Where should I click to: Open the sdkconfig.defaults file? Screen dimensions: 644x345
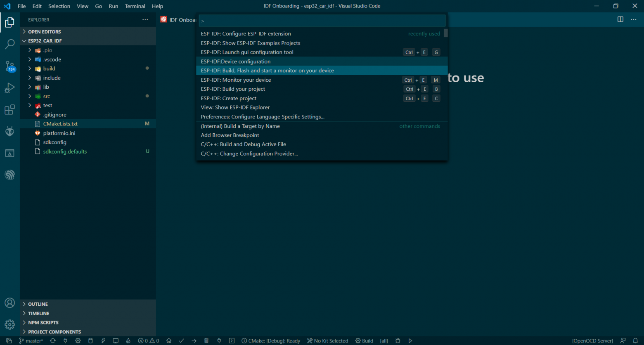pos(88,151)
